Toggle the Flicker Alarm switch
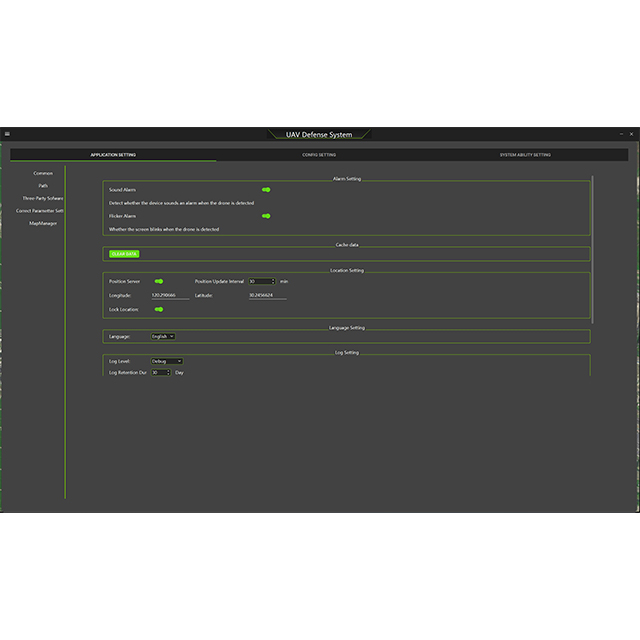This screenshot has width=640, height=640. coord(266,216)
